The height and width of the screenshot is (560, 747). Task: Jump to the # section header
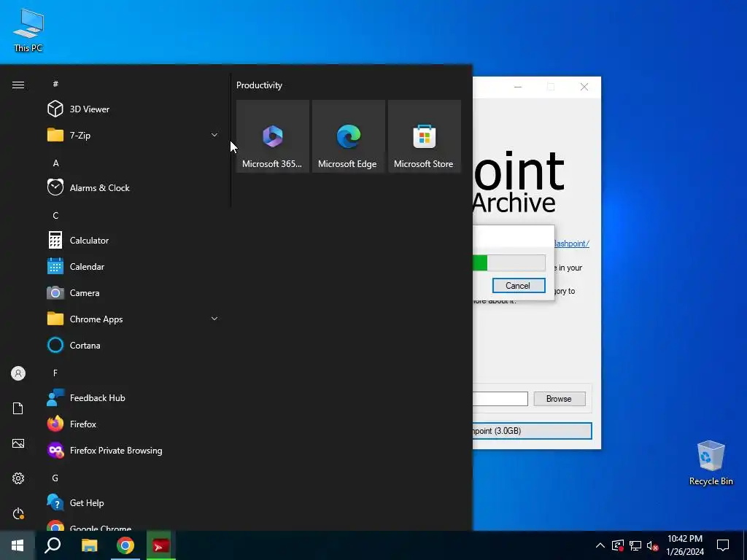pos(55,84)
